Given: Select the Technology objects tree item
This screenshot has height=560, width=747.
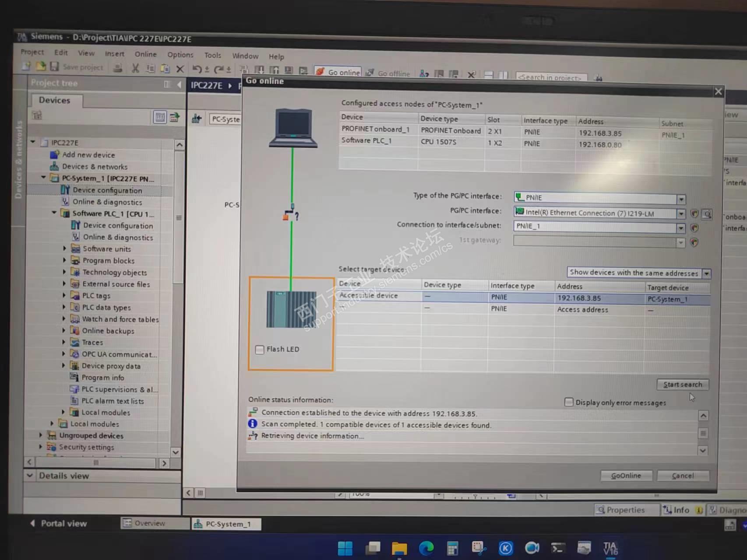Looking at the screenshot, I should click(x=114, y=272).
